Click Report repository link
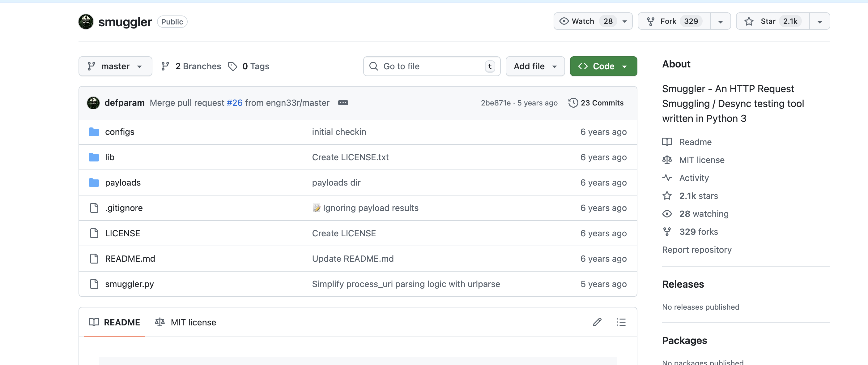This screenshot has width=868, height=365. [x=696, y=250]
